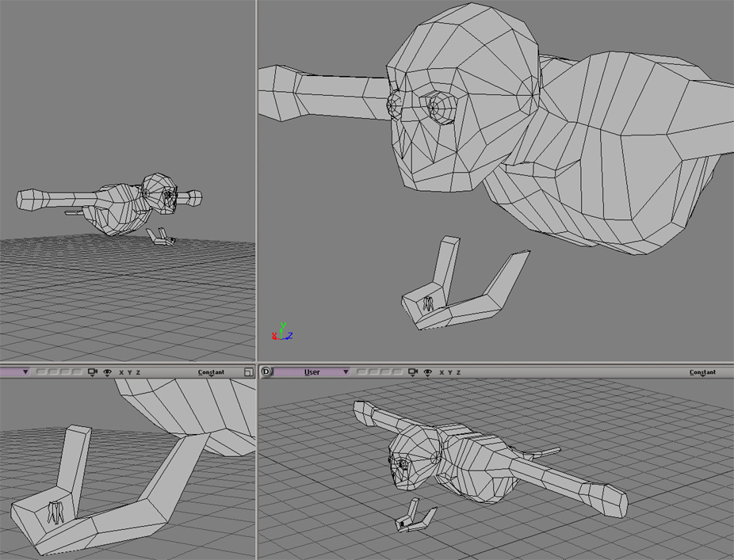Image resolution: width=734 pixels, height=560 pixels.
Task: Expand the purple views dropdown, bottom-left viewport
Action: pyautogui.click(x=25, y=371)
